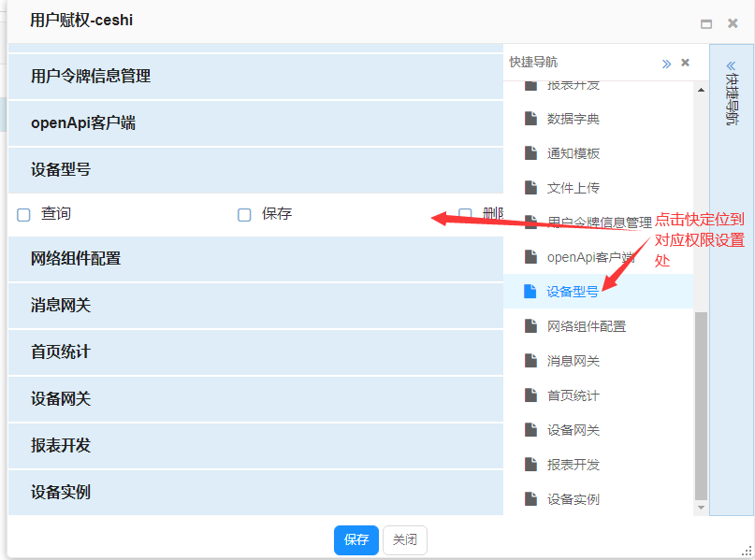Open the vertical 快捷导航 side tab
Image resolution: width=755 pixels, height=560 pixels.
(731, 93)
